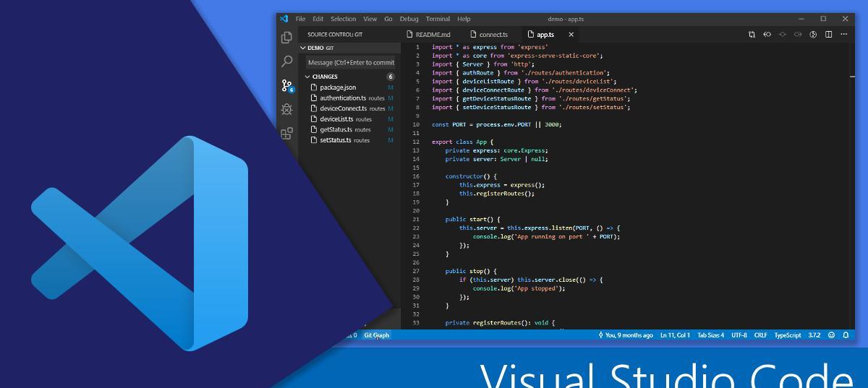Screen dimensions: 868x388
Task: Split the editor to the right
Action: [829, 35]
